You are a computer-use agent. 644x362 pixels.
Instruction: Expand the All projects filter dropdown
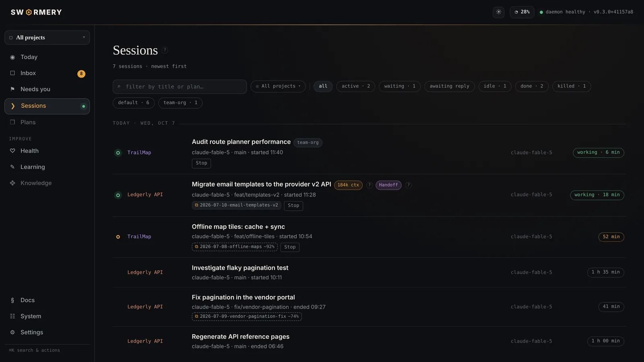point(278,86)
